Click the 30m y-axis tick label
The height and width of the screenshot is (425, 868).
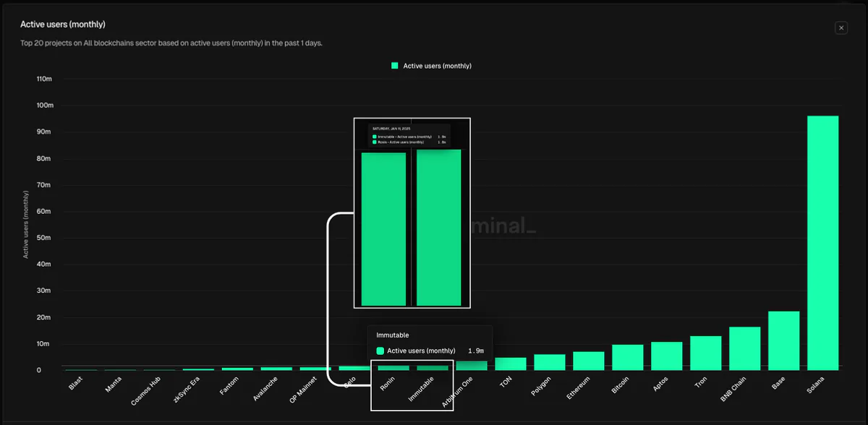(x=46, y=291)
